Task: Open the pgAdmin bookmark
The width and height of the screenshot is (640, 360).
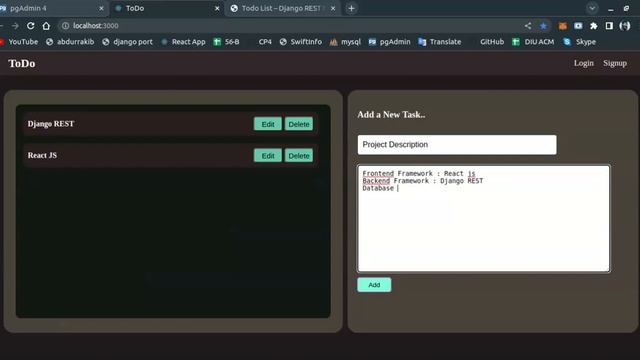Action: click(x=389, y=42)
